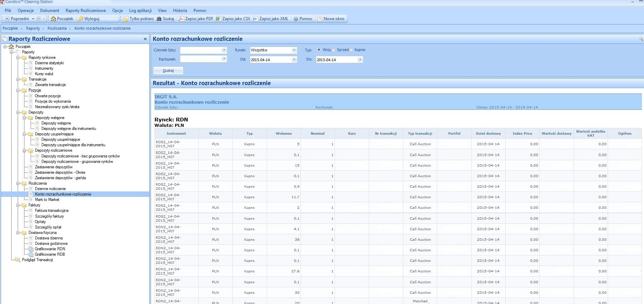The image size is (644, 304).
Task: Open the Raporty Rozliczeniowe menu
Action: coord(86,11)
